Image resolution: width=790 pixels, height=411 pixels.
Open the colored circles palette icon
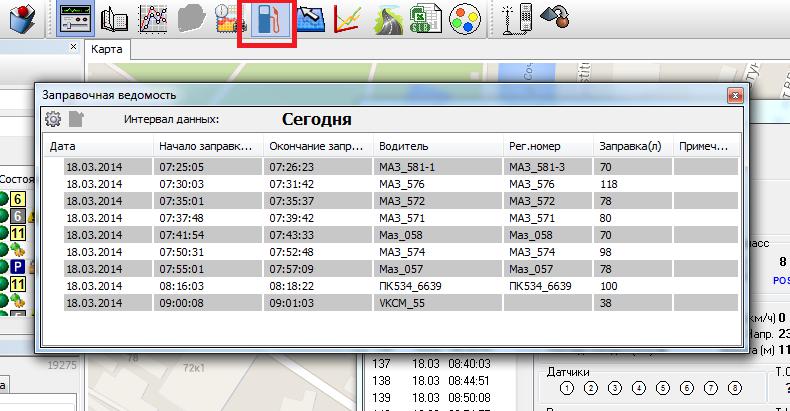coord(461,19)
